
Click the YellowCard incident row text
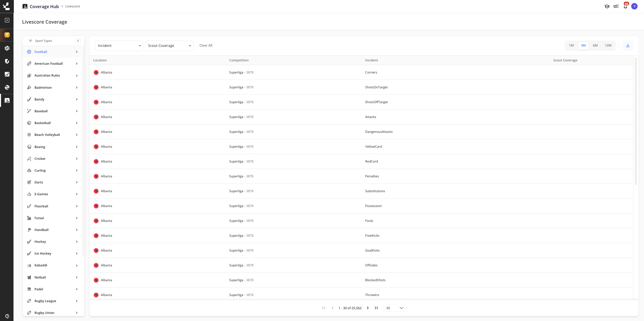pyautogui.click(x=373, y=147)
